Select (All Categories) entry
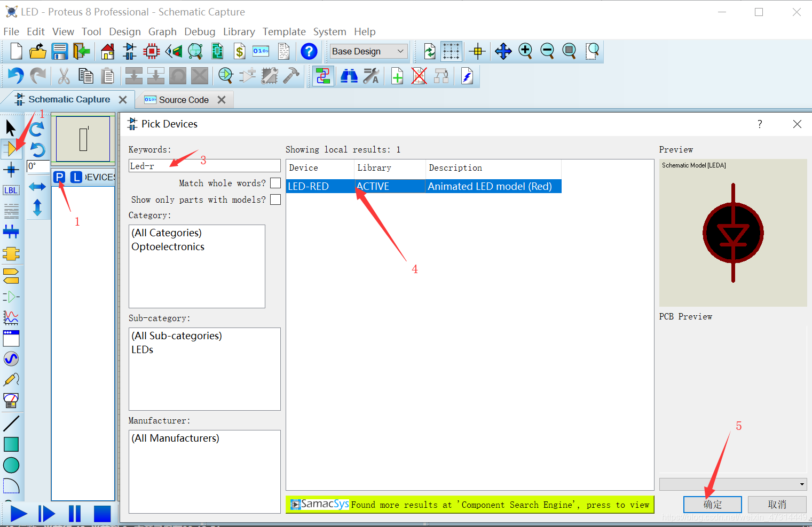This screenshot has width=812, height=527. (x=167, y=233)
